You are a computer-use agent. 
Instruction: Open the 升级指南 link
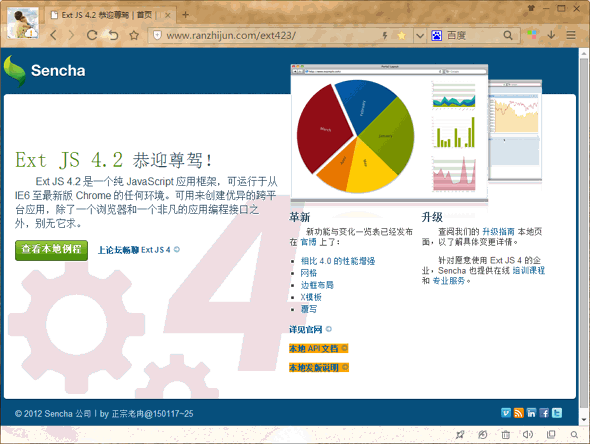(498, 231)
